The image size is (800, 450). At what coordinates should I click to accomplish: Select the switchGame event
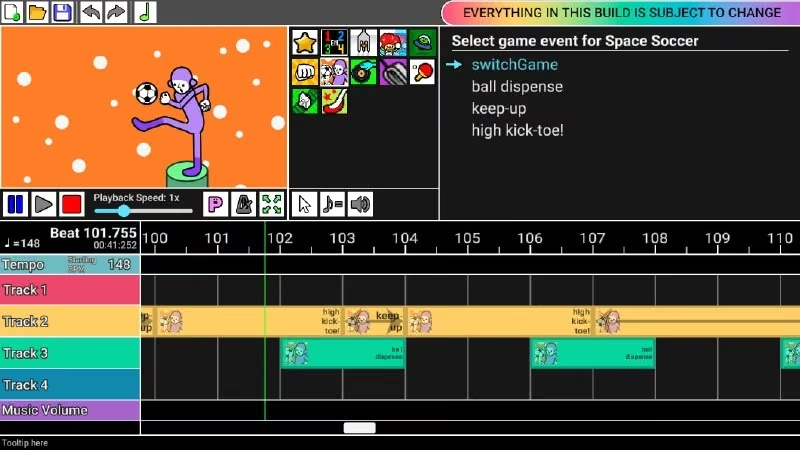click(514, 65)
